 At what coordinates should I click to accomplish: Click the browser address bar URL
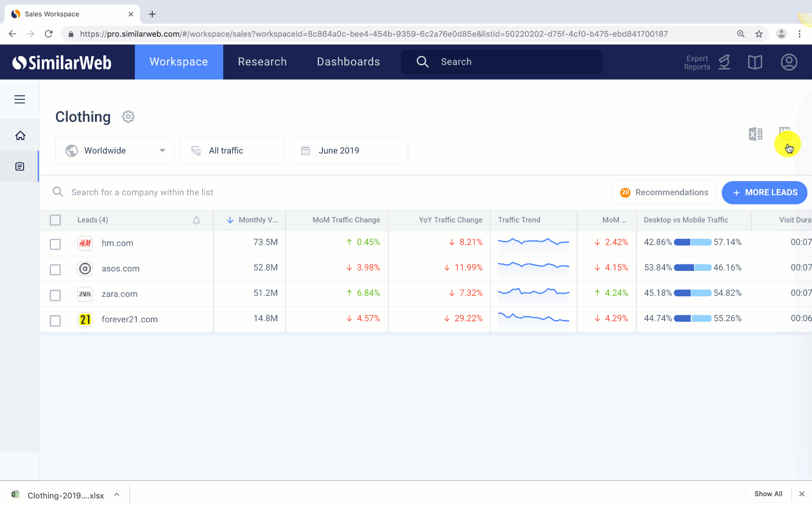[x=374, y=34]
